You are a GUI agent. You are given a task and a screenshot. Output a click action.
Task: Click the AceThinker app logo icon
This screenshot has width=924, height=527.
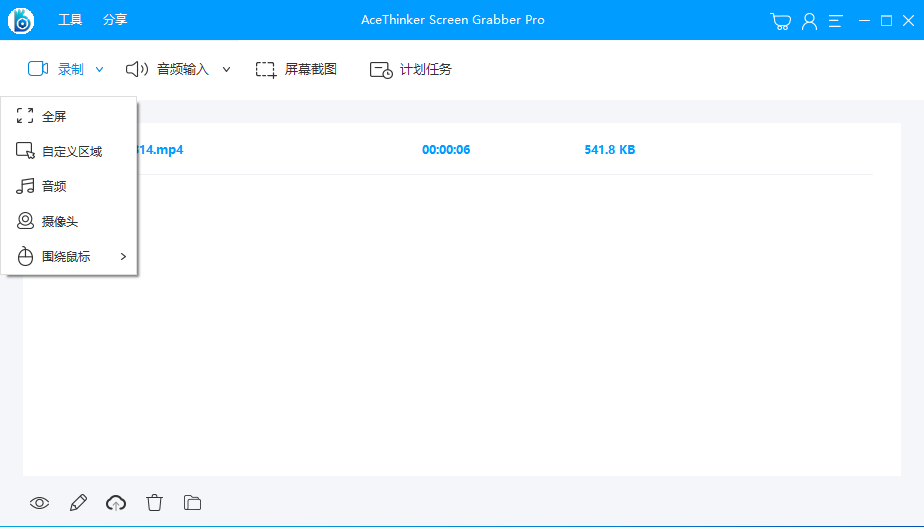(20, 20)
